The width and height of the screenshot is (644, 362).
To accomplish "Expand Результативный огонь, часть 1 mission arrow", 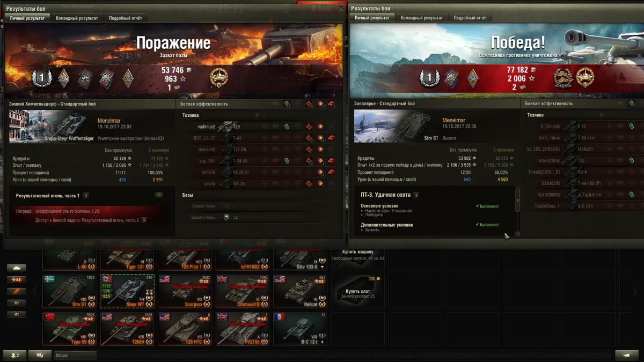I will (x=86, y=196).
